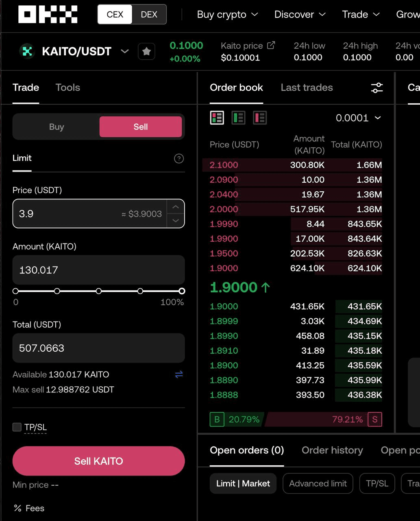This screenshot has width=420, height=521.
Task: Open Kaito price external link icon
Action: click(x=271, y=45)
